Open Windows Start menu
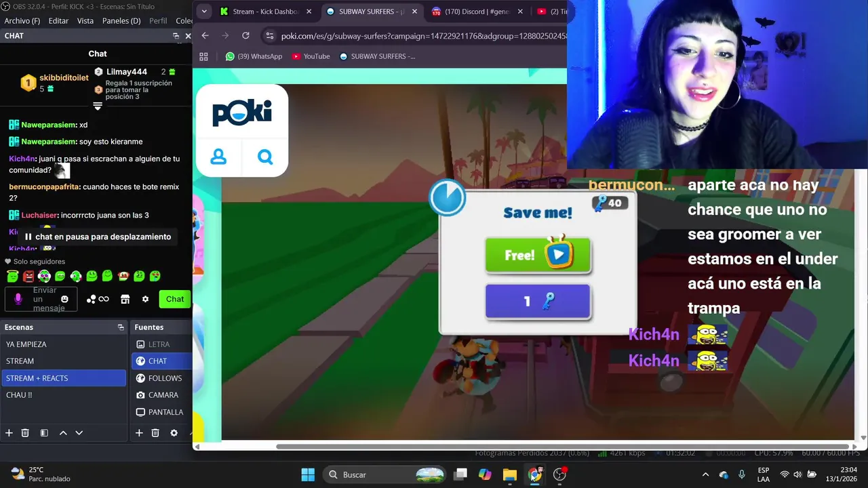 pos(308,474)
